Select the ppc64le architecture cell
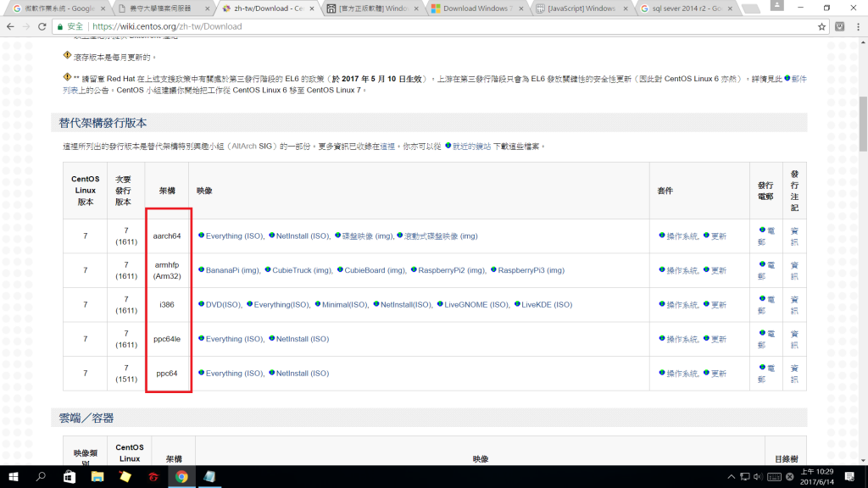 tap(167, 339)
